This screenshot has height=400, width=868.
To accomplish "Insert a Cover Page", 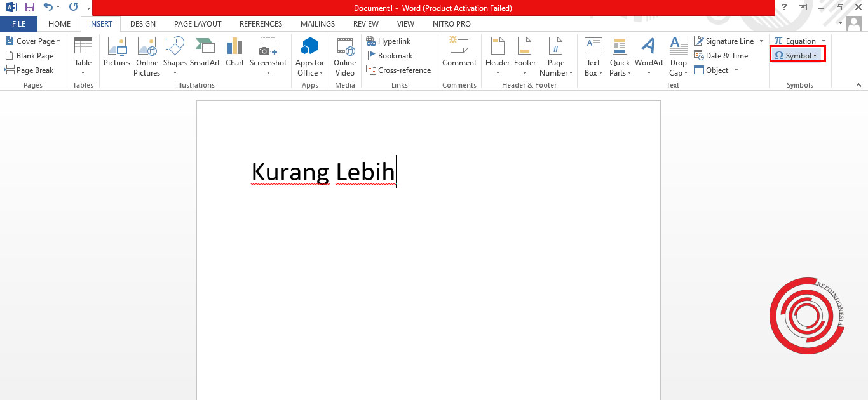I will 32,41.
